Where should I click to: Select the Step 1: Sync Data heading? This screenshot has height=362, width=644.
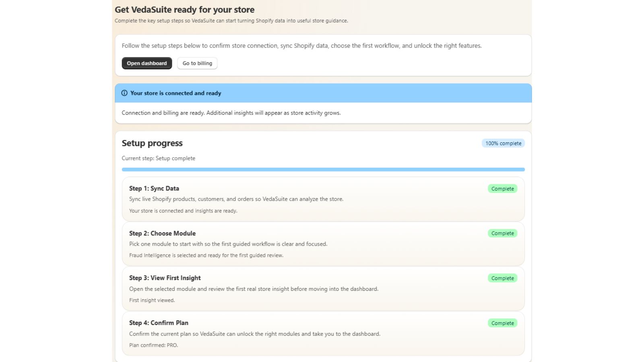[154, 188]
